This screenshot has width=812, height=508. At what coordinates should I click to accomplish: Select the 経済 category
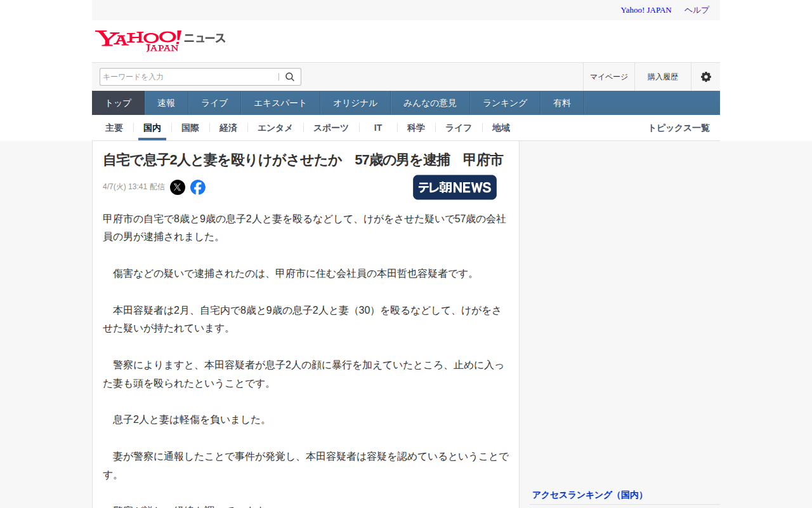(x=228, y=128)
